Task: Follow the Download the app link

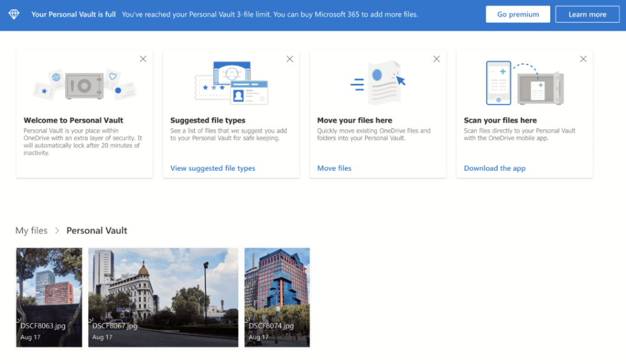Action: point(495,168)
